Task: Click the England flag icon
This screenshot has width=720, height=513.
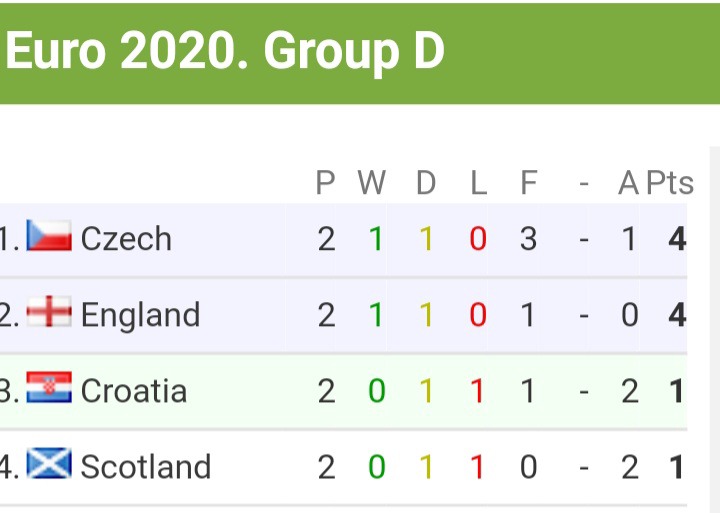Action: pyautogui.click(x=49, y=312)
